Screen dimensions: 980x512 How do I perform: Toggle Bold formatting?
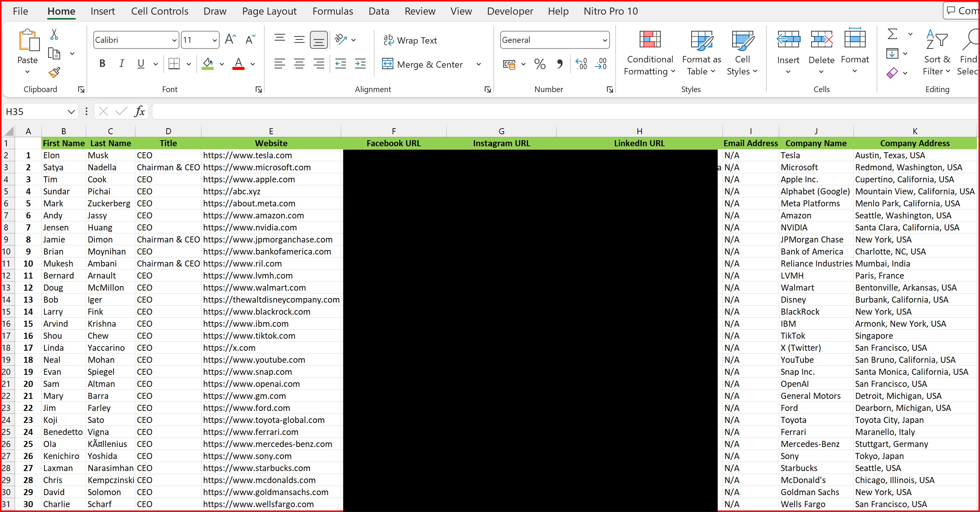[102, 64]
